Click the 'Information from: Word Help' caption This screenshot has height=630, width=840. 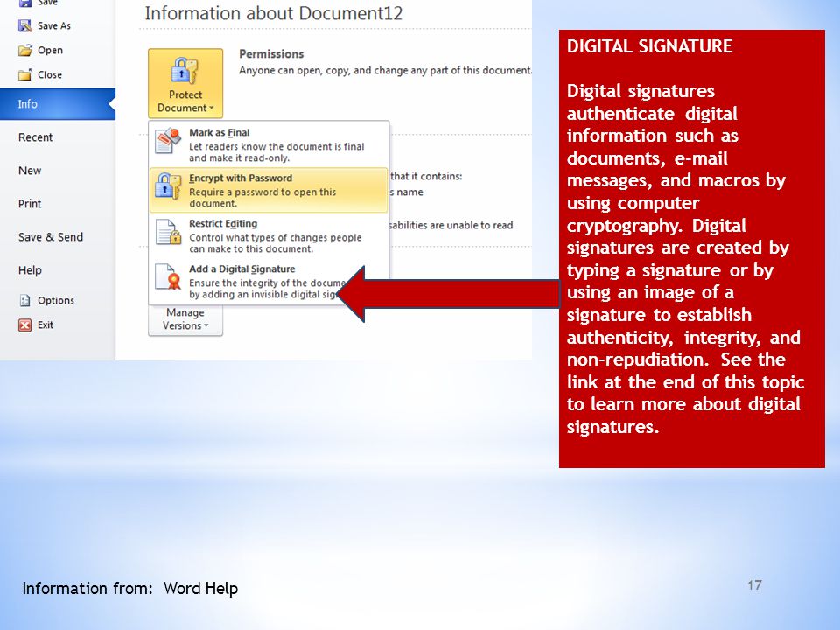(130, 588)
